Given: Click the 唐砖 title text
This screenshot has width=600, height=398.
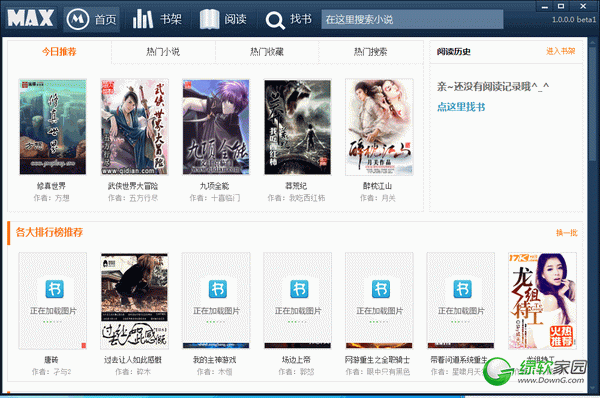Looking at the screenshot, I should pos(51,360).
